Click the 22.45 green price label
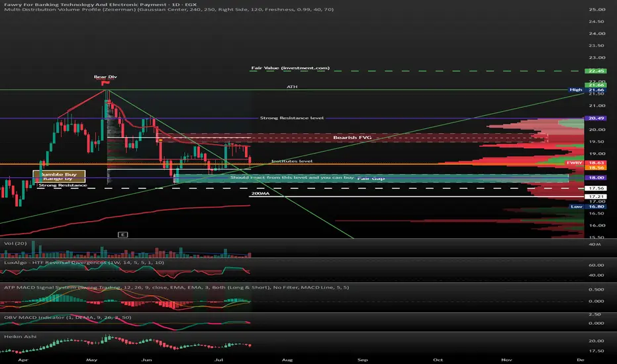Screen dimensions: 617x364 tap(596, 71)
